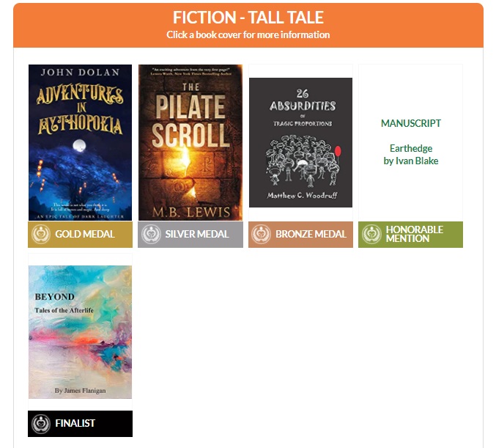Open The Pilate Scroll book cover
Image resolution: width=496 pixels, height=448 pixels.
click(190, 142)
